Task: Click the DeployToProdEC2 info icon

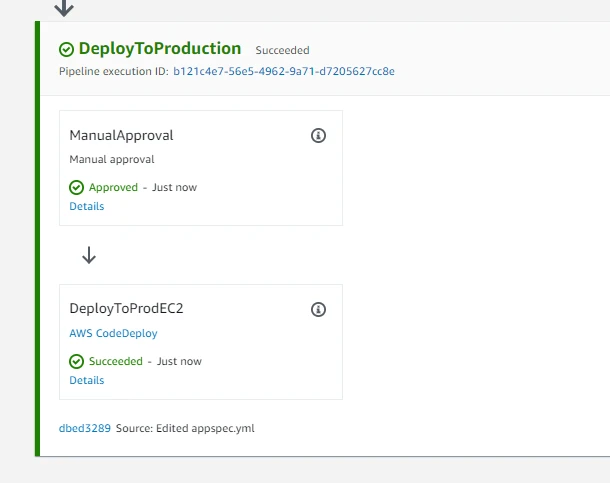Action: 318,310
